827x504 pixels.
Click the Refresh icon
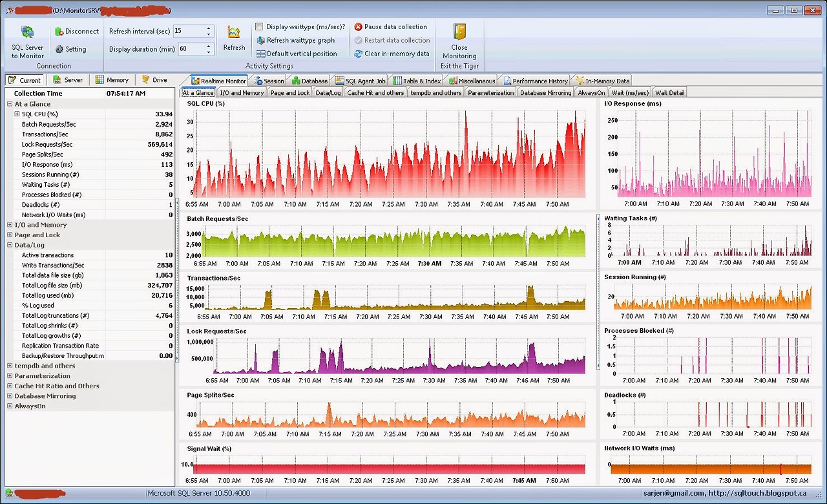[234, 37]
